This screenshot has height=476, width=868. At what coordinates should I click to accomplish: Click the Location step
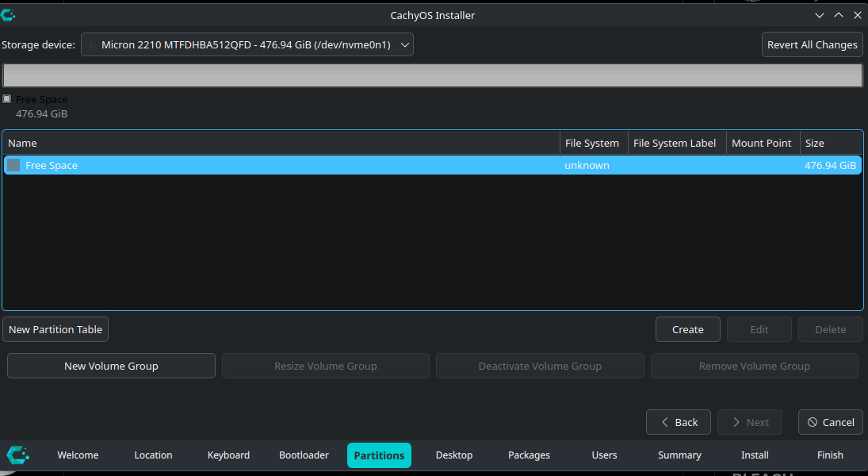pyautogui.click(x=153, y=455)
